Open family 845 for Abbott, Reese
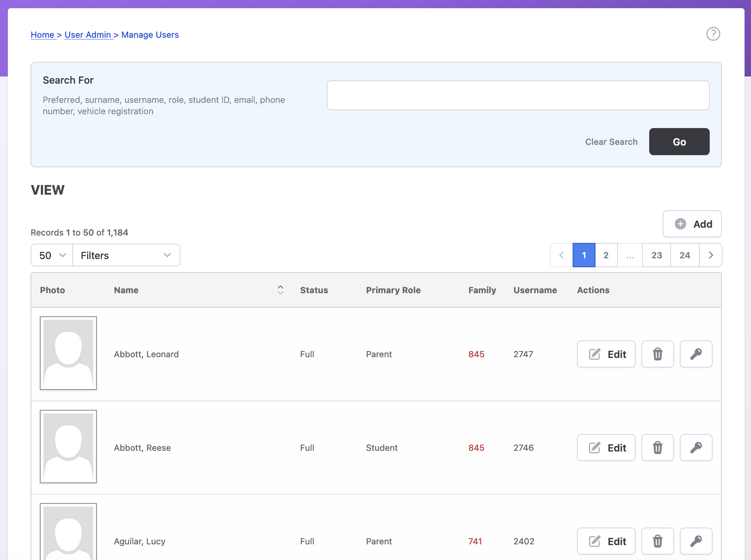 click(x=476, y=447)
